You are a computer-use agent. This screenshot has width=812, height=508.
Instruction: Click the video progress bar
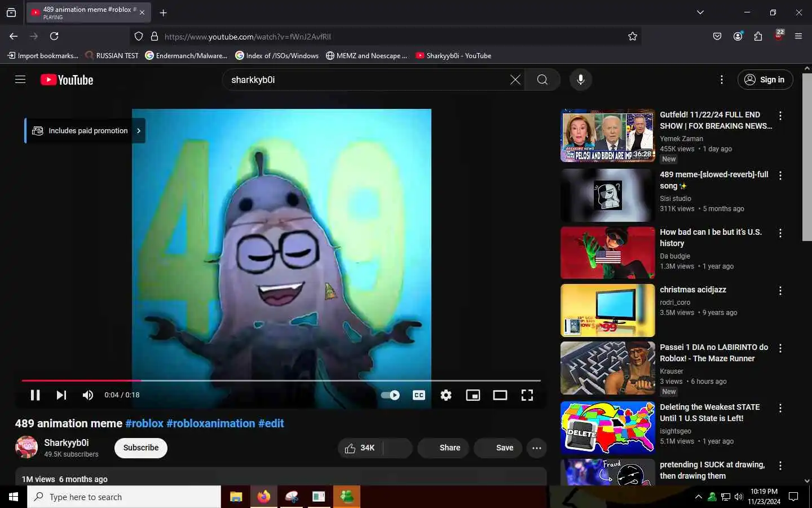click(x=281, y=380)
